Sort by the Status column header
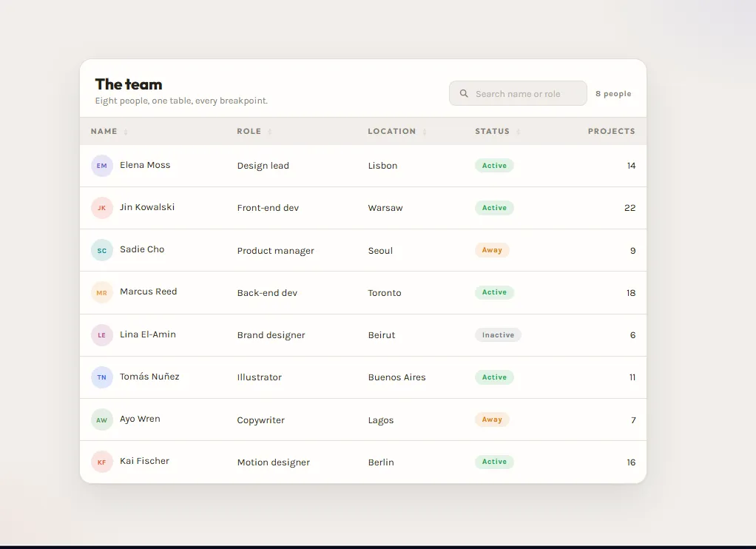The height and width of the screenshot is (549, 756). 498,131
